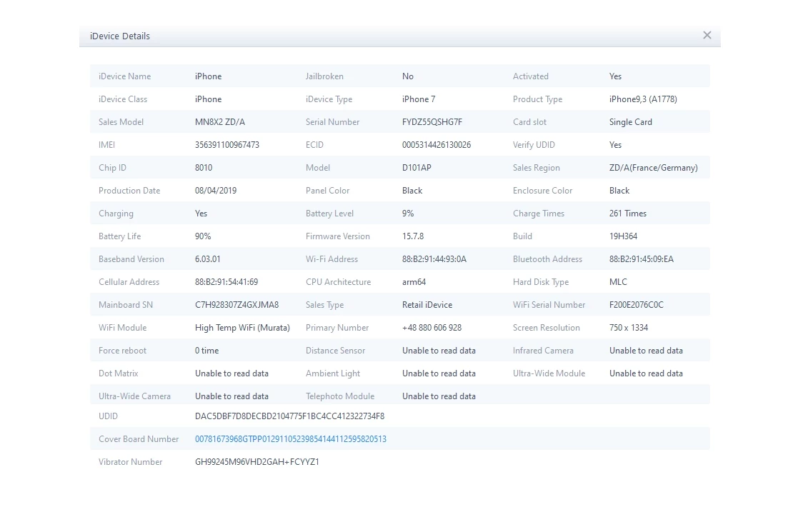Click the Baseband Version 6.03.01

click(x=207, y=259)
